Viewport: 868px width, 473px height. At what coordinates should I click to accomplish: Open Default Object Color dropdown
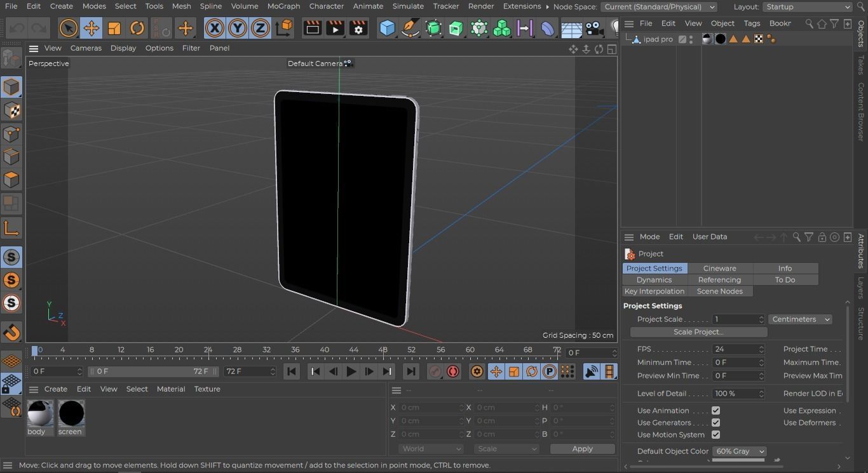pos(739,451)
